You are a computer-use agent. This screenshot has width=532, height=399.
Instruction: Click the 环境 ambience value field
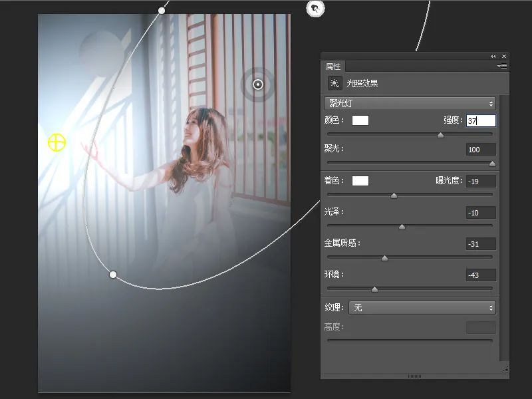click(481, 275)
